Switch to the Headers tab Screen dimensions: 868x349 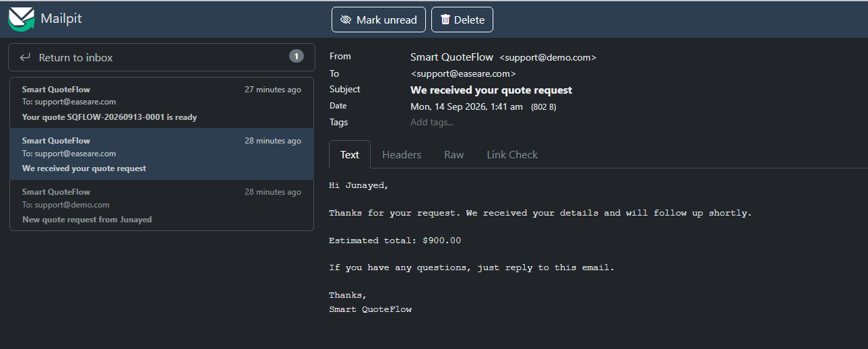pyautogui.click(x=402, y=154)
